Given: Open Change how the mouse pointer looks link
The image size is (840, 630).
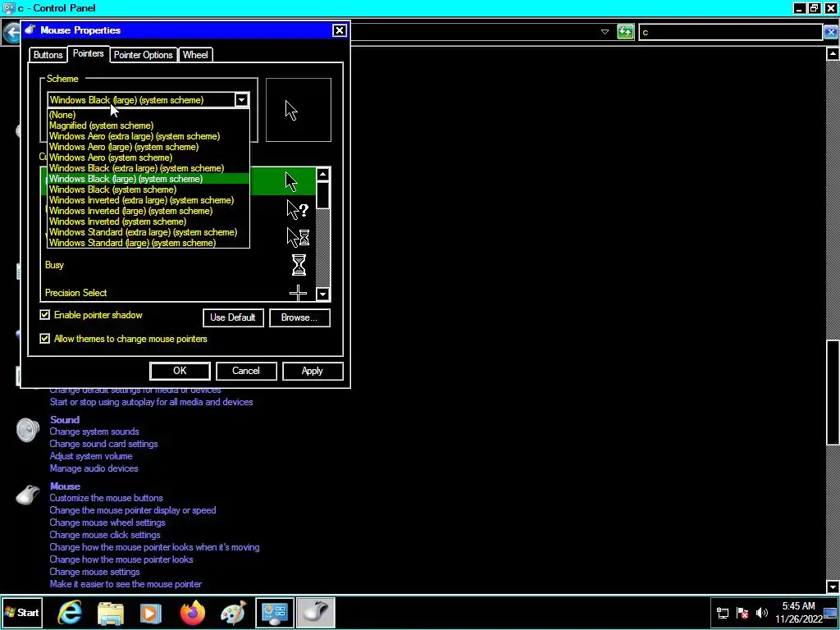Looking at the screenshot, I should [x=121, y=559].
